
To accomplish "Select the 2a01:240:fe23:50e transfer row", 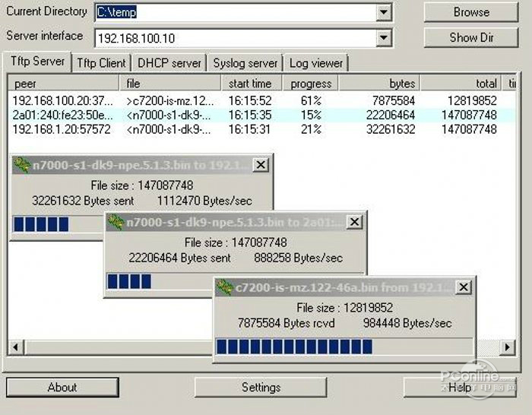I will click(261, 115).
